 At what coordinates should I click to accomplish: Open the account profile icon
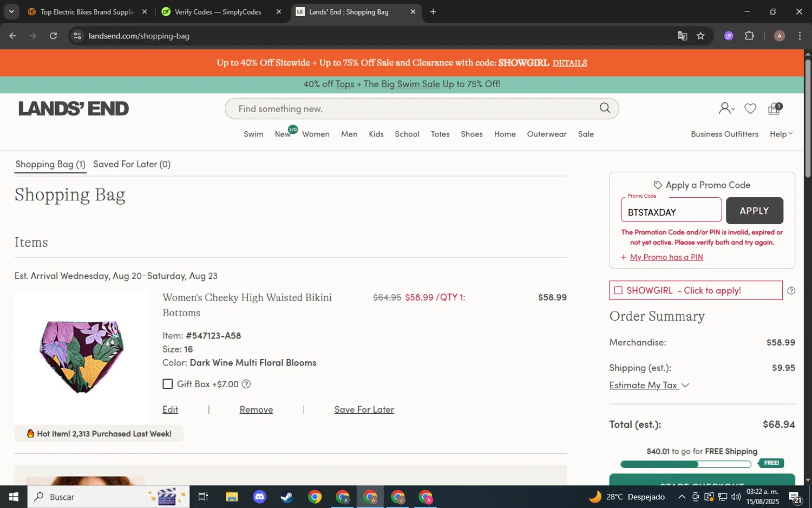[x=726, y=109]
